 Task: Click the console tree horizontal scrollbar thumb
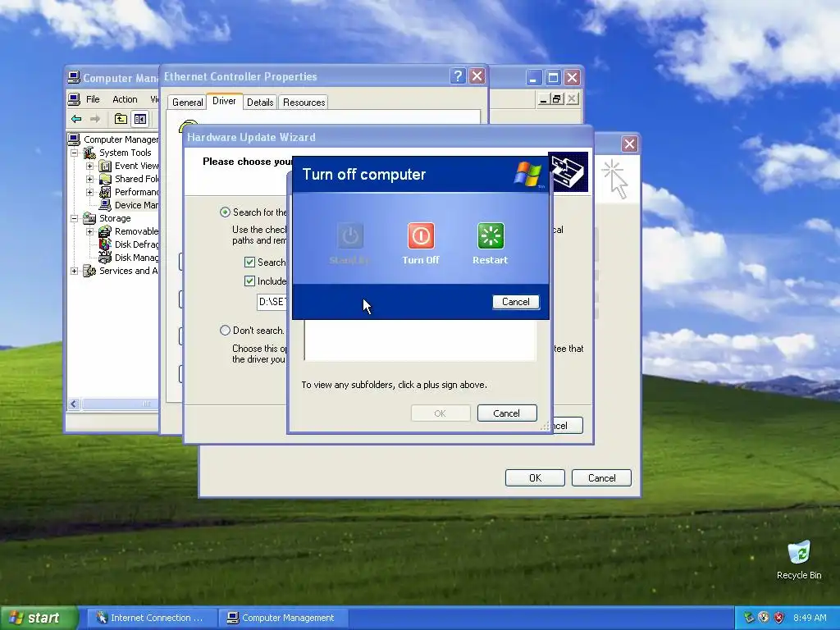click(x=120, y=404)
